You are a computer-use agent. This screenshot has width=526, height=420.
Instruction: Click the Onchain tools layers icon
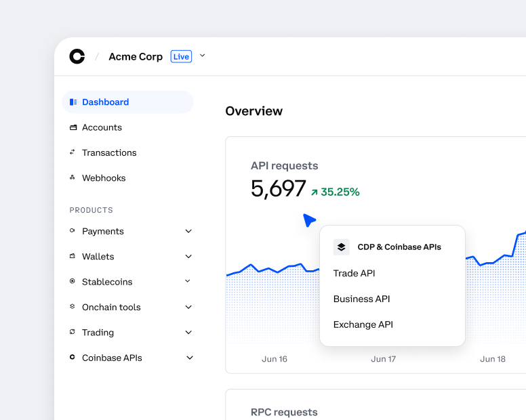coord(72,306)
